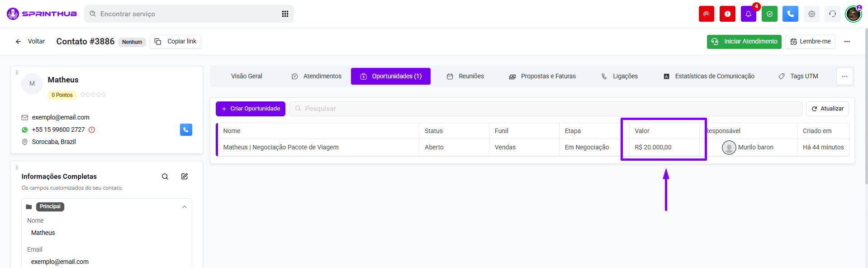This screenshot has height=268, width=868.
Task: Collapse the Principal section chevron
Action: click(184, 207)
